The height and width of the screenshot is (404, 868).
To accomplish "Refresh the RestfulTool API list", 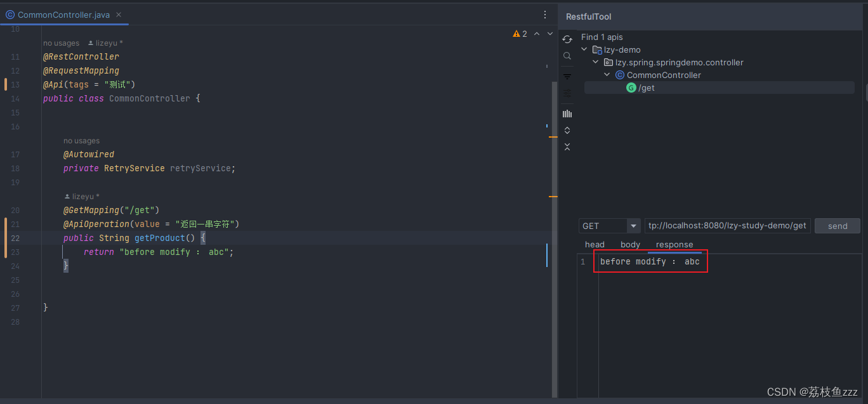I will pyautogui.click(x=567, y=39).
